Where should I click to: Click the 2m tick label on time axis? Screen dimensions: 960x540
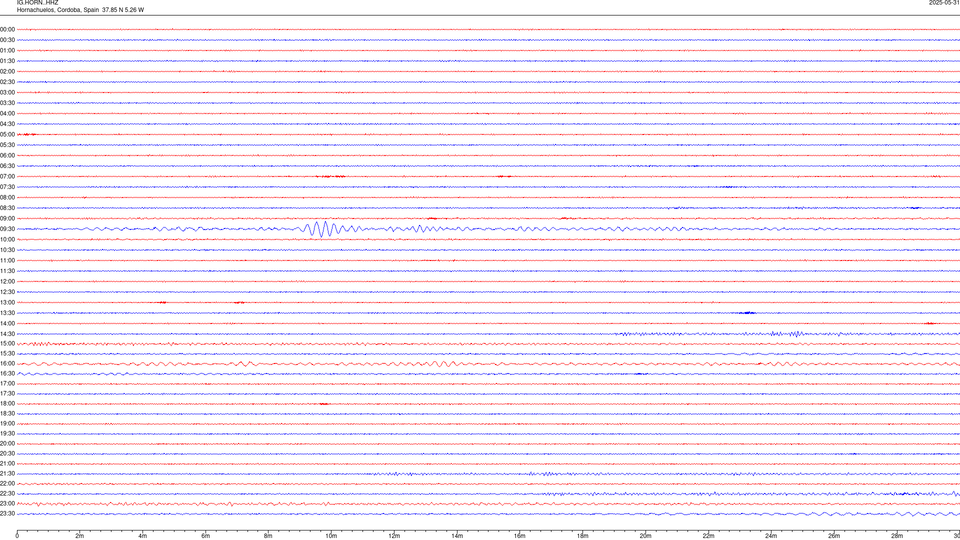[x=80, y=536]
